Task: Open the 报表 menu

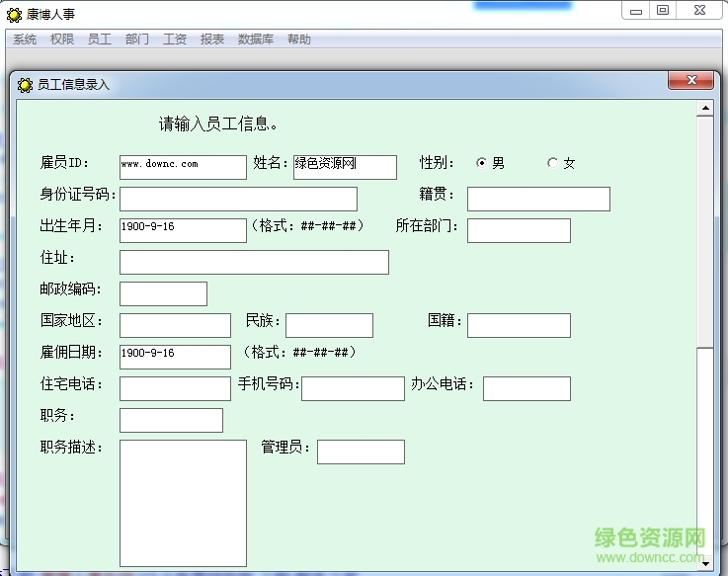Action: coord(212,40)
